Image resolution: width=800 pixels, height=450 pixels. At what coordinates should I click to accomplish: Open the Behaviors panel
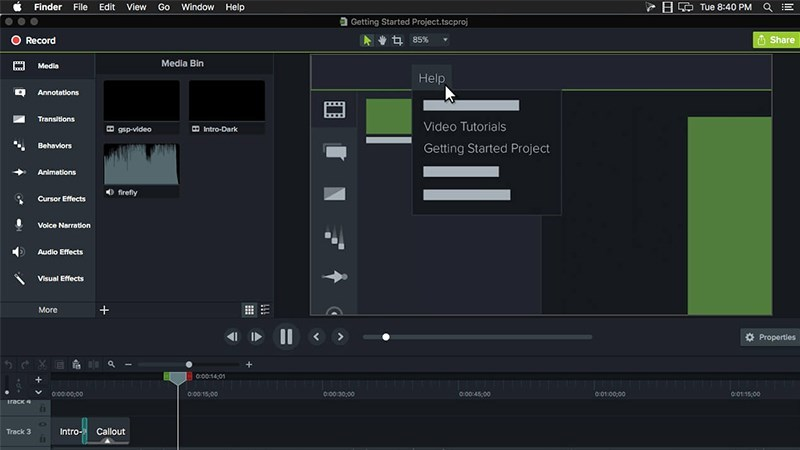pos(47,145)
